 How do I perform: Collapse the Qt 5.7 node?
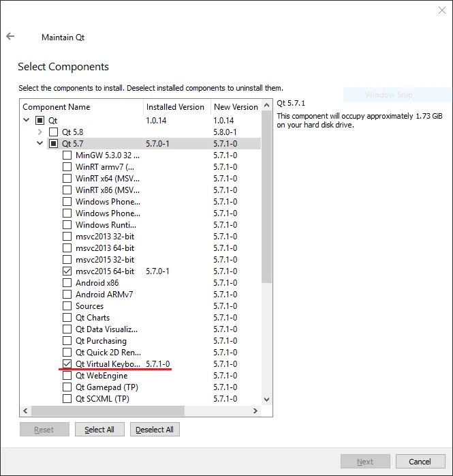[40, 143]
